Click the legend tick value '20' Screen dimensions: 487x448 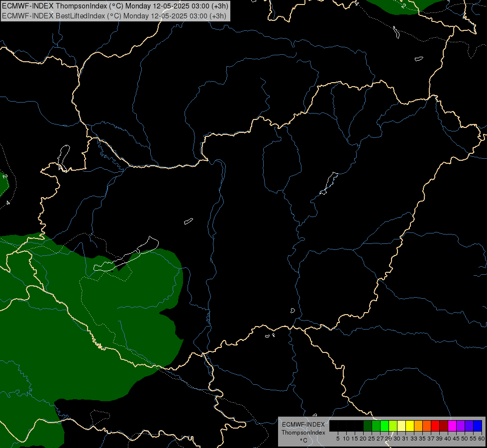click(363, 439)
